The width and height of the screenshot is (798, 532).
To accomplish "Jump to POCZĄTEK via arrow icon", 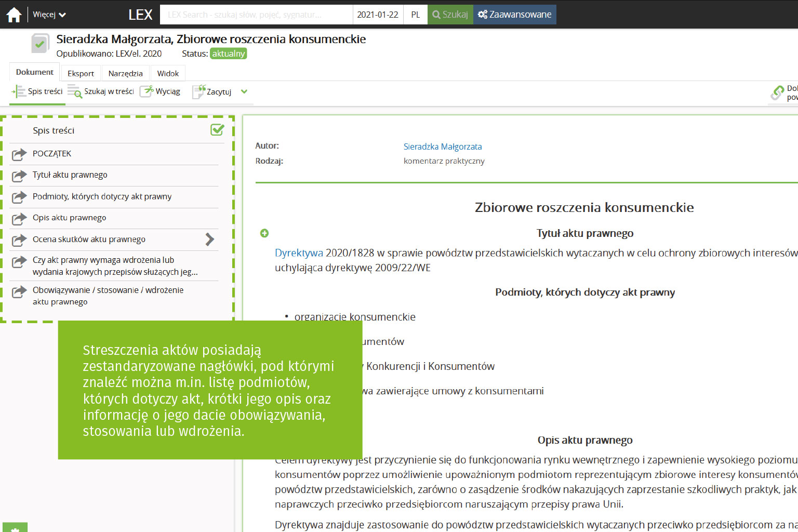I will coord(19,154).
